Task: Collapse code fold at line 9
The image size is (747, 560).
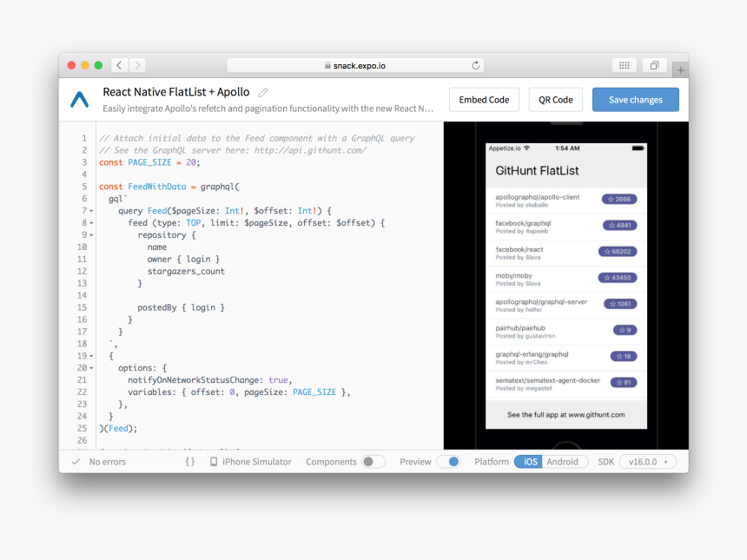Action: pos(91,235)
